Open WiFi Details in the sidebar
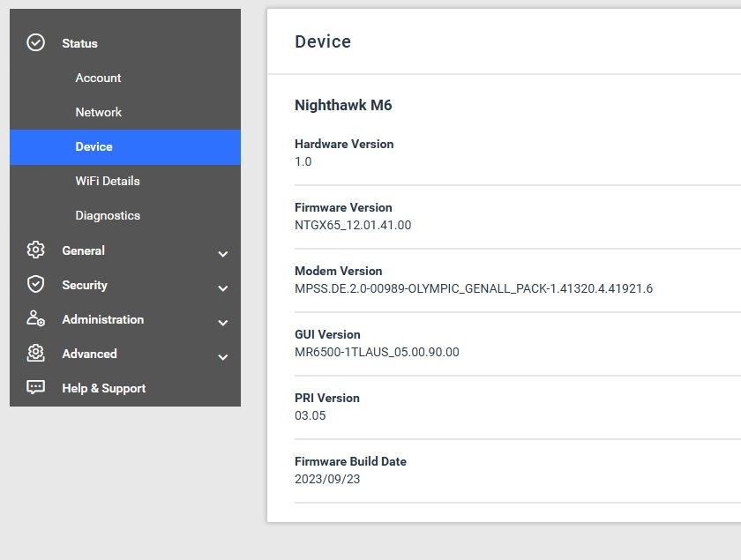741x560 pixels. click(108, 181)
